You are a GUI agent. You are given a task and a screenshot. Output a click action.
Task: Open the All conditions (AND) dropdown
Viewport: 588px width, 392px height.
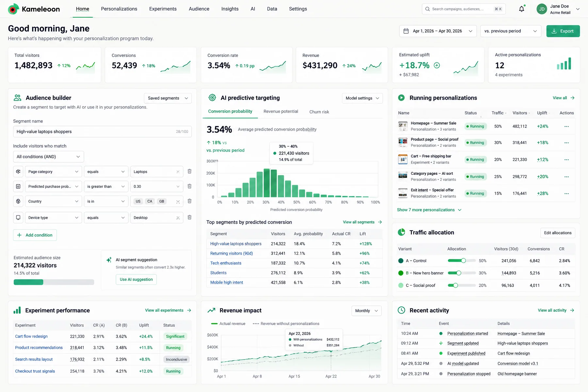coord(48,157)
